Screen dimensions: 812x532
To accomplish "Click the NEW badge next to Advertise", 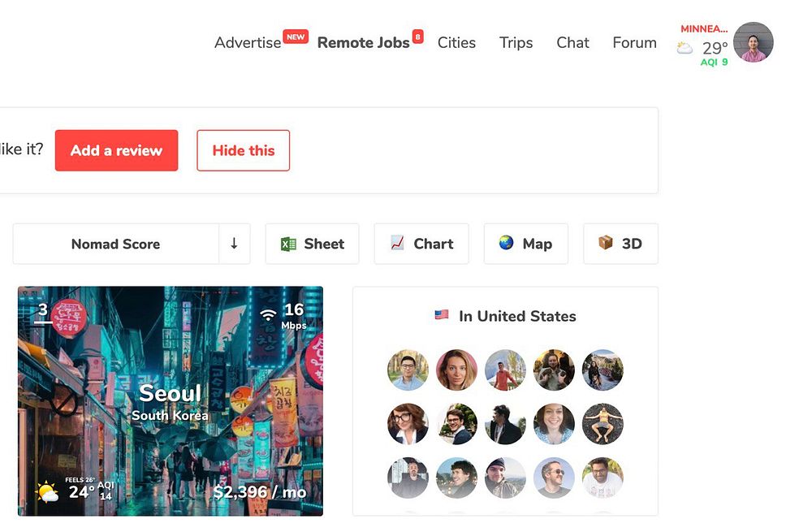I will click(296, 37).
